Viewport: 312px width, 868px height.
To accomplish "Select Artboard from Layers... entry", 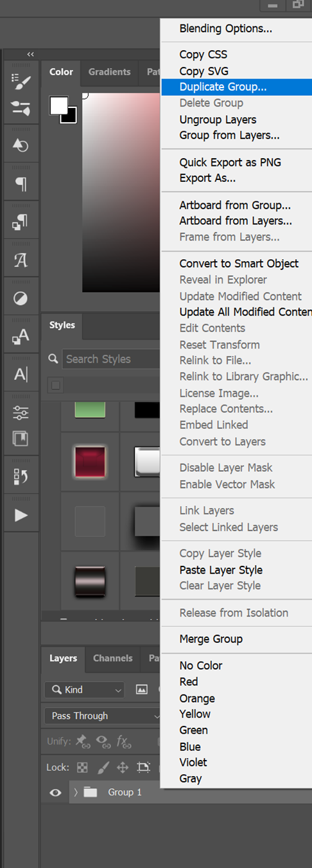I will pos(236,221).
